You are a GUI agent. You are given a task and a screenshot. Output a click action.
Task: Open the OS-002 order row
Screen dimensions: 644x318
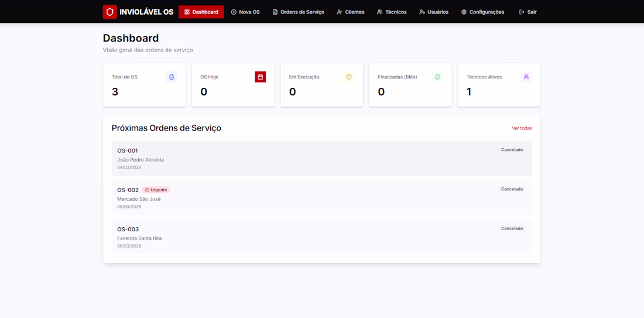[321, 197]
